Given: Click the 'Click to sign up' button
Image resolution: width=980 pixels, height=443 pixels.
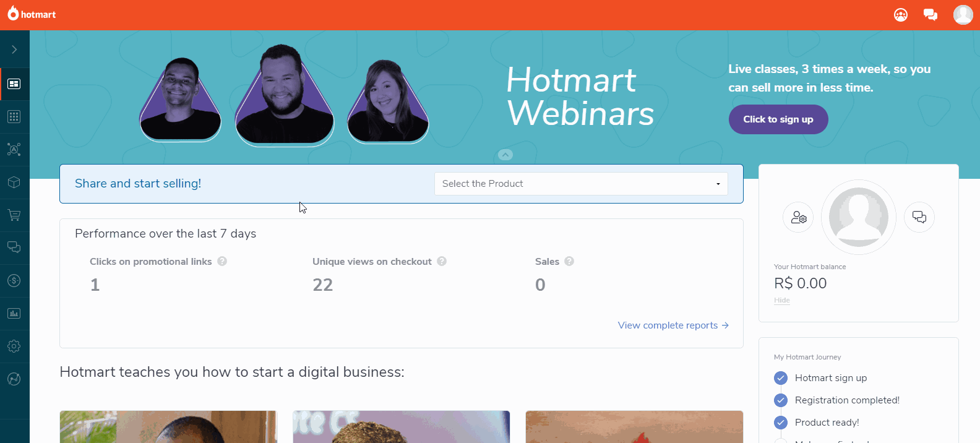Looking at the screenshot, I should (778, 119).
